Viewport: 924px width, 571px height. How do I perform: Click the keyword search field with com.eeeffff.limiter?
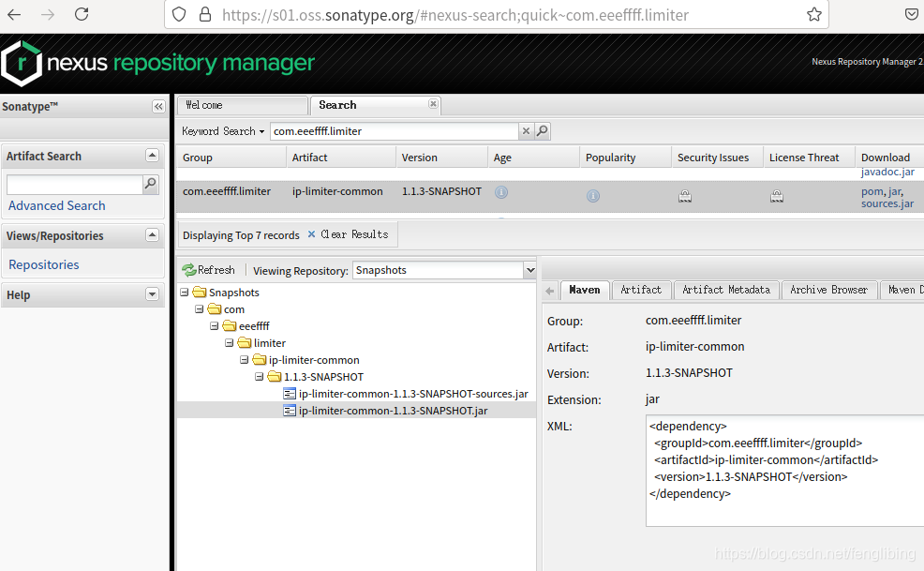pyautogui.click(x=395, y=131)
